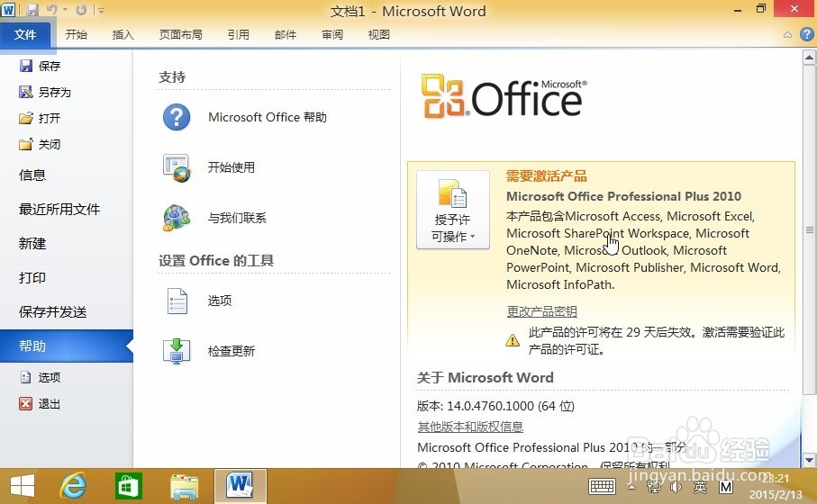817x504 pixels.
Task: Open Word help question mark icon
Action: click(x=806, y=34)
